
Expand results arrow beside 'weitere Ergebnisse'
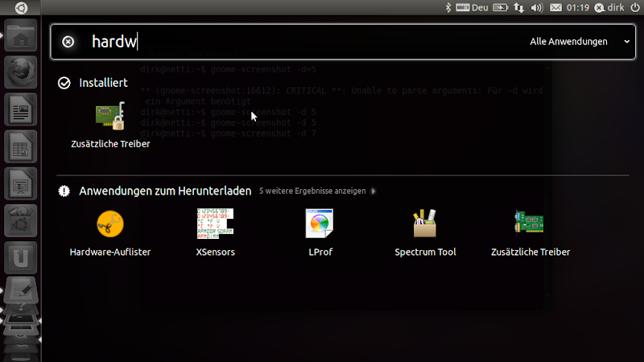(x=374, y=191)
